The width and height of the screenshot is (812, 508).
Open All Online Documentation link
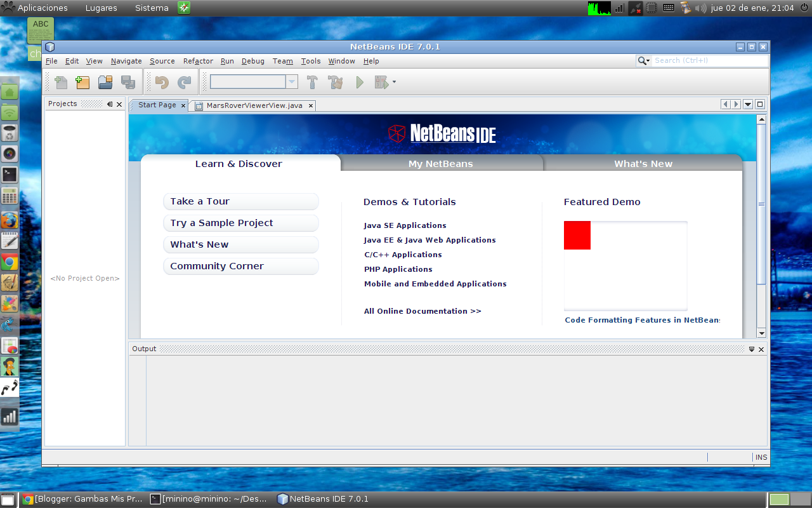(422, 311)
